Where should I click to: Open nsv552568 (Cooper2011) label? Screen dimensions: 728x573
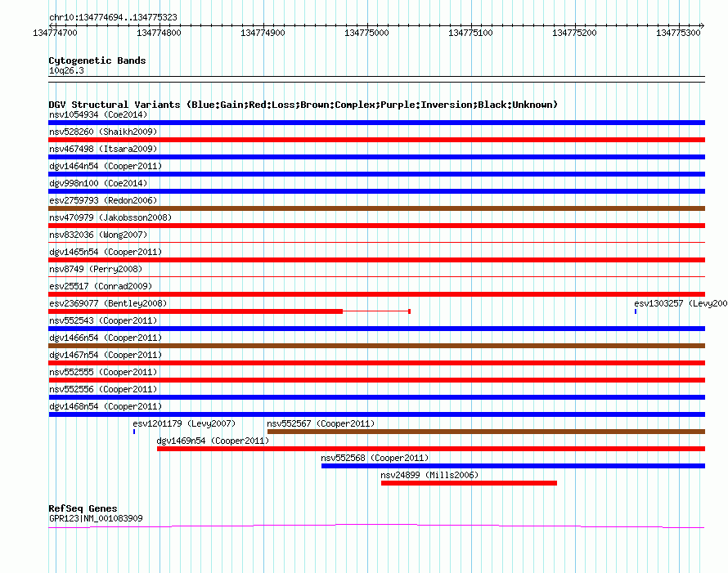coord(375,458)
